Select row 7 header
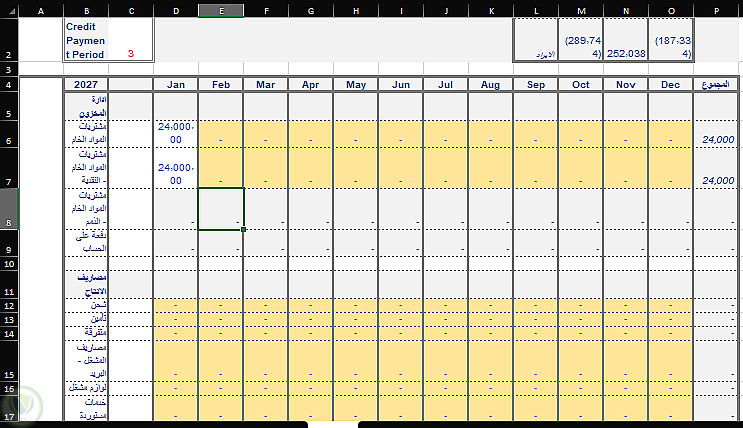 click(9, 168)
